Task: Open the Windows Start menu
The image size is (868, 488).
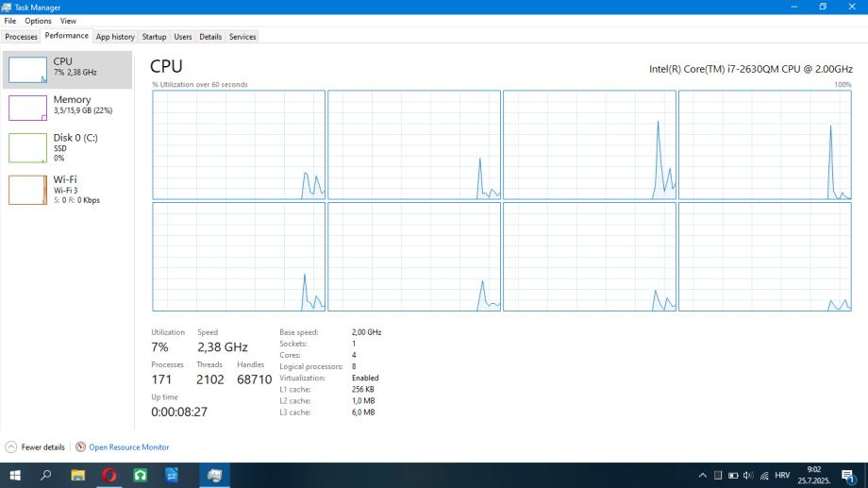Action: tap(15, 476)
